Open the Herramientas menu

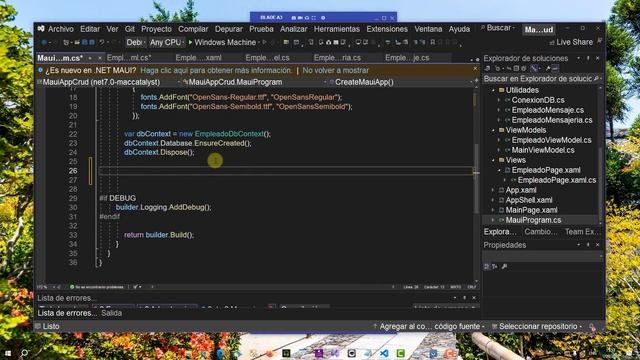click(337, 29)
